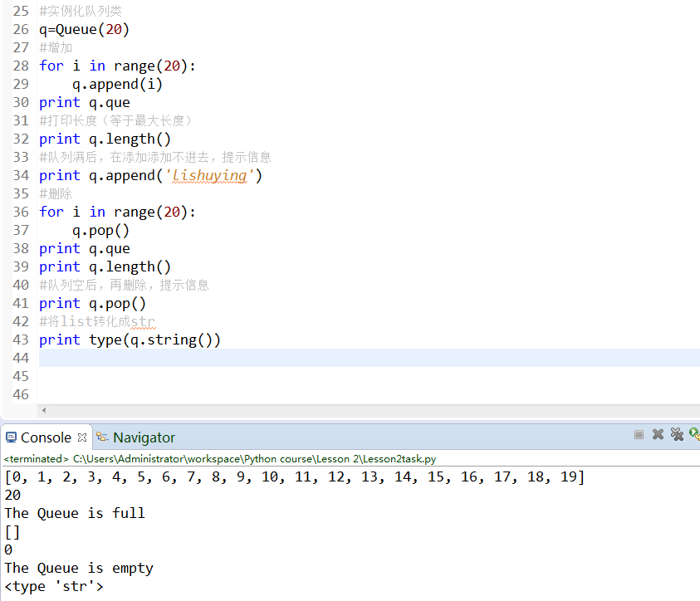The height and width of the screenshot is (601, 700).
Task: Switch to the Console tab
Action: coord(46,437)
